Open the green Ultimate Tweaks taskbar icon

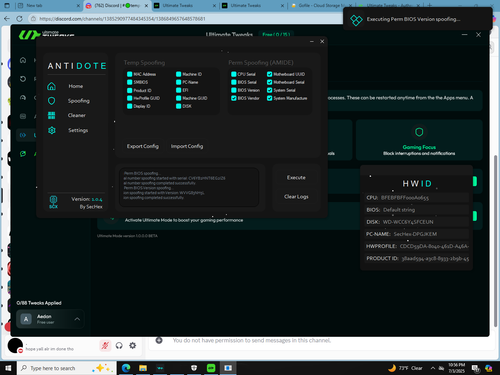coord(211,368)
